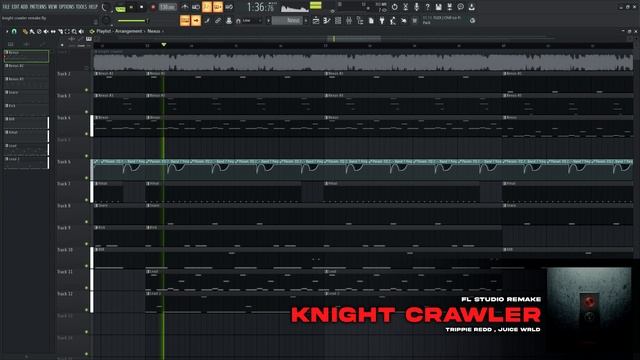Click the undo history circular arrow icon
Screen dimensions: 640x360
coord(395,7)
